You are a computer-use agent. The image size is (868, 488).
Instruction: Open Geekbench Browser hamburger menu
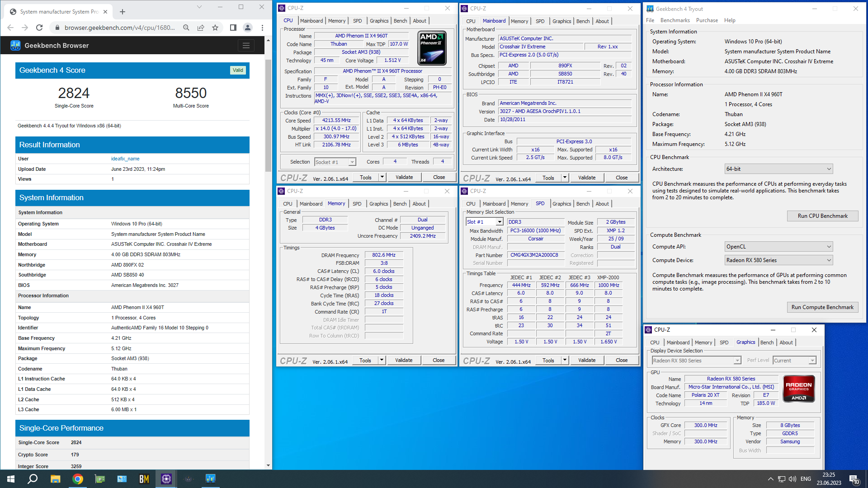point(246,46)
